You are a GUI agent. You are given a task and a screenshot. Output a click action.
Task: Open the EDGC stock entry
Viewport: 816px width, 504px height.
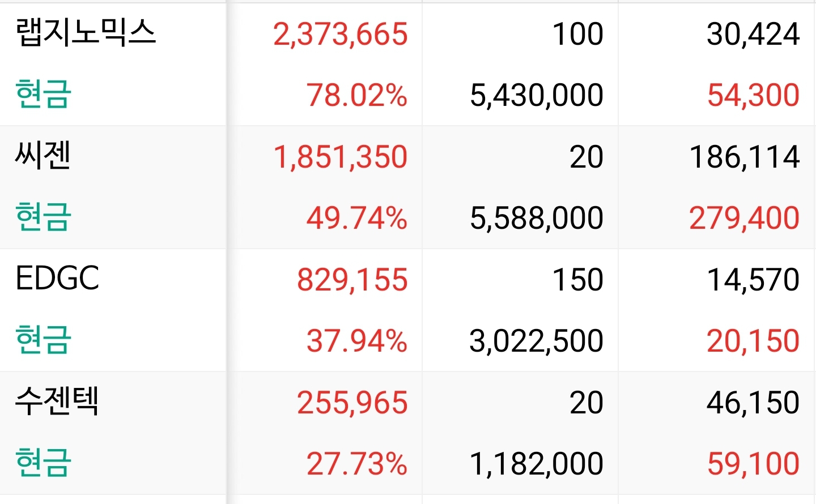point(57,279)
